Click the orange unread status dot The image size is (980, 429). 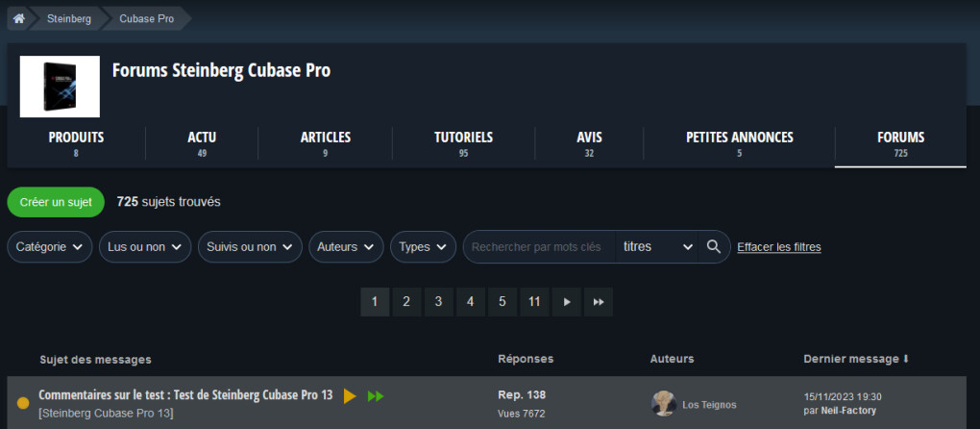click(23, 403)
